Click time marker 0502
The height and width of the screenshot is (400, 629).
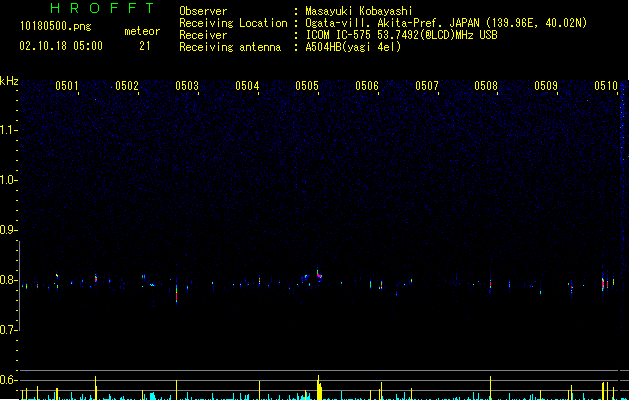click(x=127, y=86)
